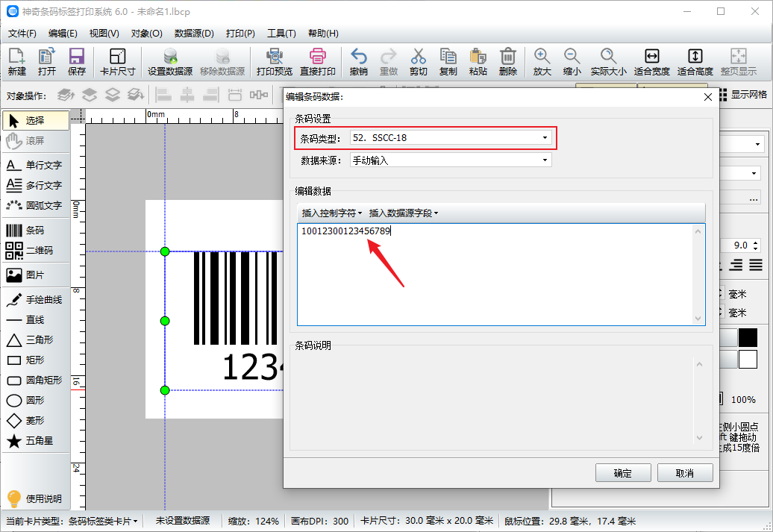The width and height of the screenshot is (773, 532).
Task: Click the 取消 button to cancel
Action: click(684, 473)
